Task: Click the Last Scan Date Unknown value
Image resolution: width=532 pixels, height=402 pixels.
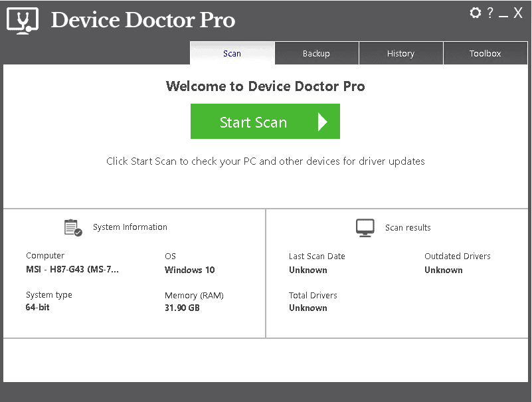Action: point(308,270)
